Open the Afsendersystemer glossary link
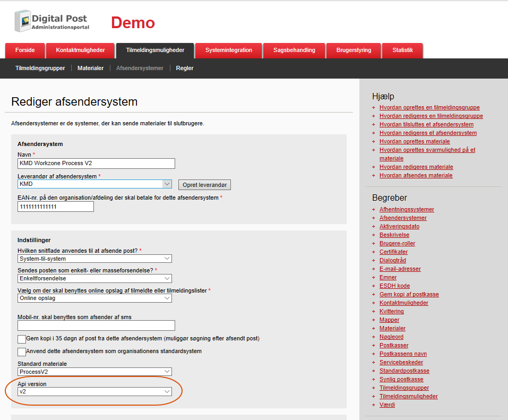 pos(403,218)
